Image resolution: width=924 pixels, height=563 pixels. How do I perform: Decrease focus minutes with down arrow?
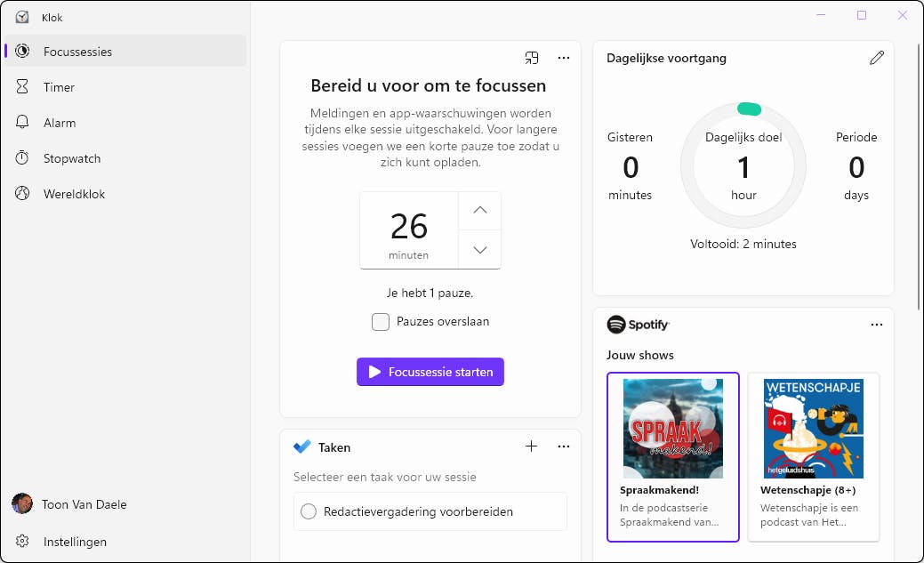click(x=480, y=250)
